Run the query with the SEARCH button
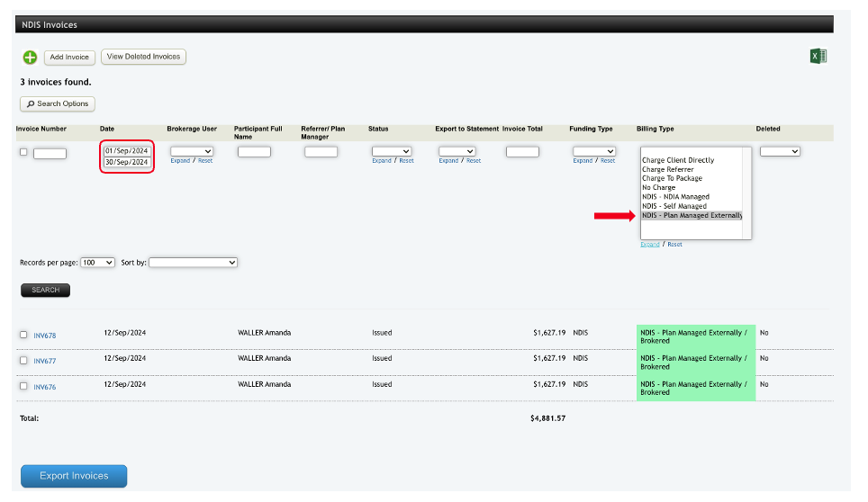 click(45, 290)
